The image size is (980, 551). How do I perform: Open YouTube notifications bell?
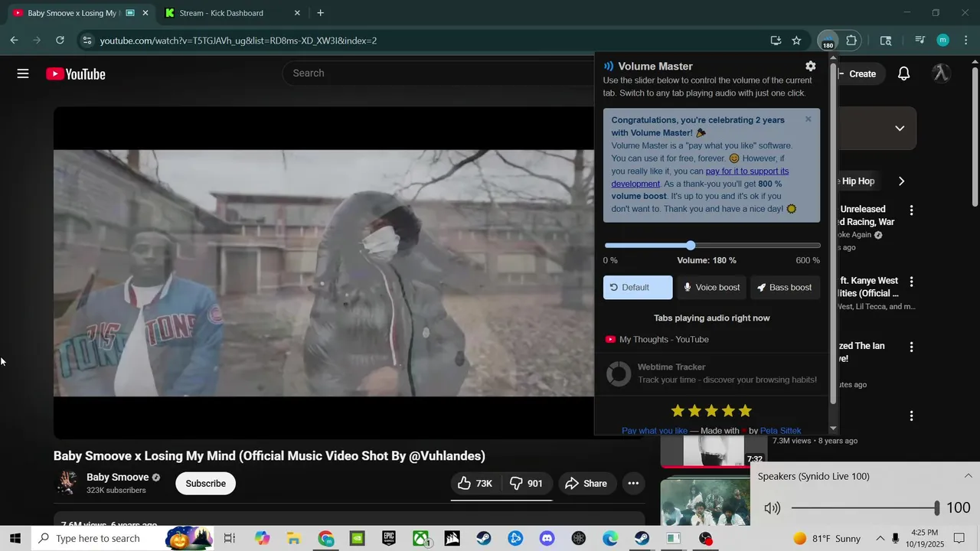903,73
